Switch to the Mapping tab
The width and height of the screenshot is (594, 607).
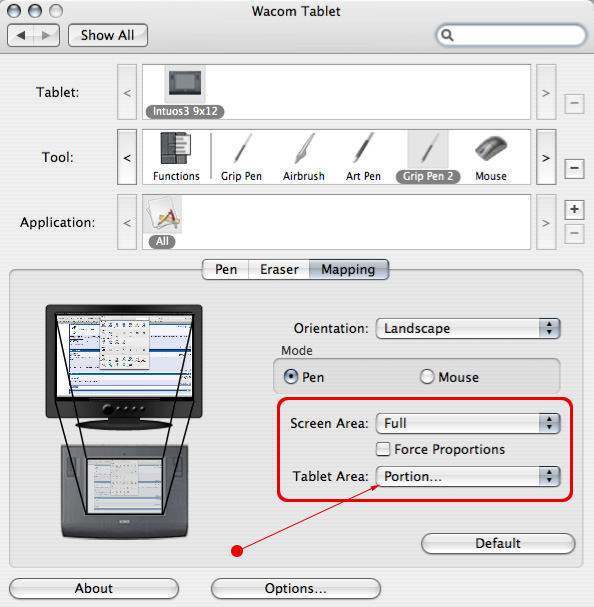click(349, 269)
